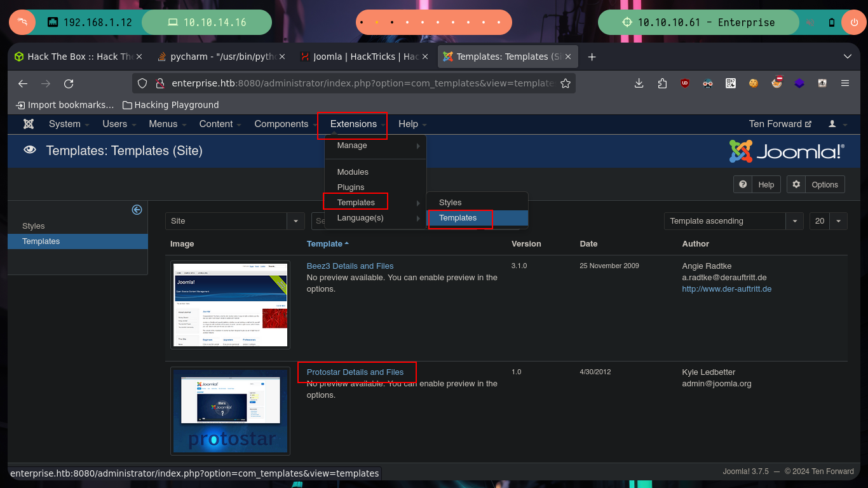Open the Hacking Playground bookmark folder
868x488 pixels.
click(x=170, y=105)
